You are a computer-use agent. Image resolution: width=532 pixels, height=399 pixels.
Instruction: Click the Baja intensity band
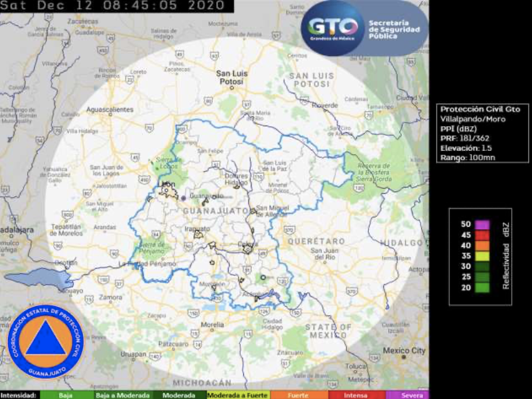pyautogui.click(x=66, y=395)
